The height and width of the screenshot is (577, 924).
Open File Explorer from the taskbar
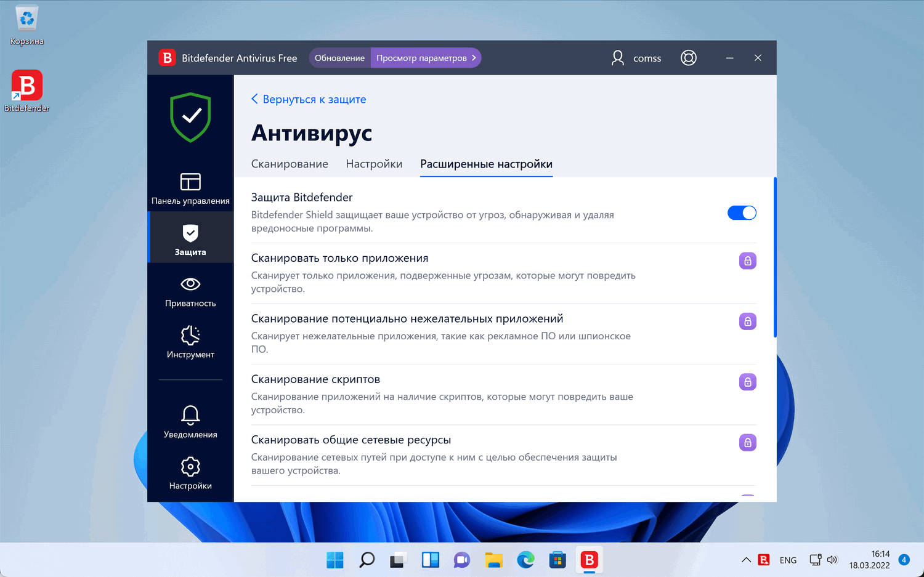[x=494, y=560]
